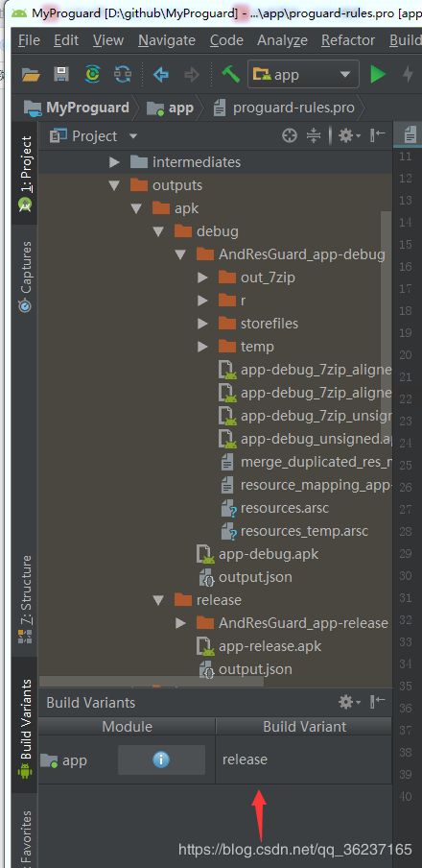Open the View menu
Screen dimensions: 422x868
108,40
